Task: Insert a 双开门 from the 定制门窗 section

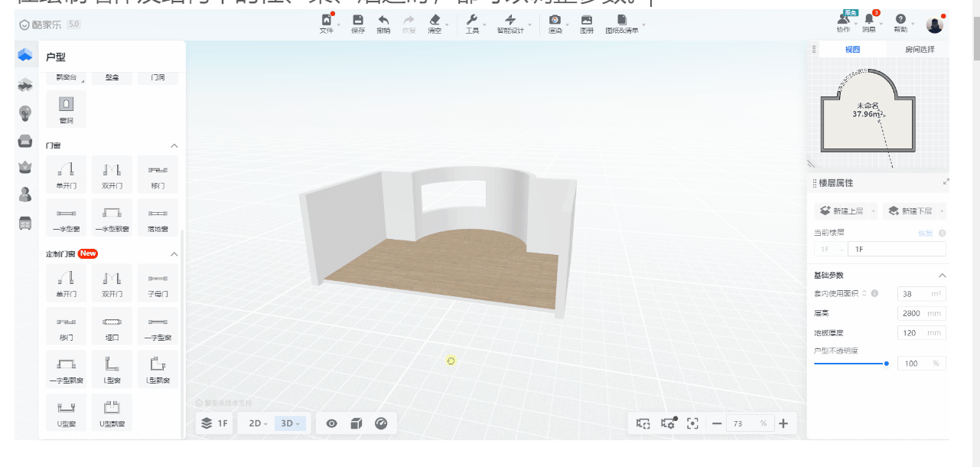Action: tap(112, 282)
